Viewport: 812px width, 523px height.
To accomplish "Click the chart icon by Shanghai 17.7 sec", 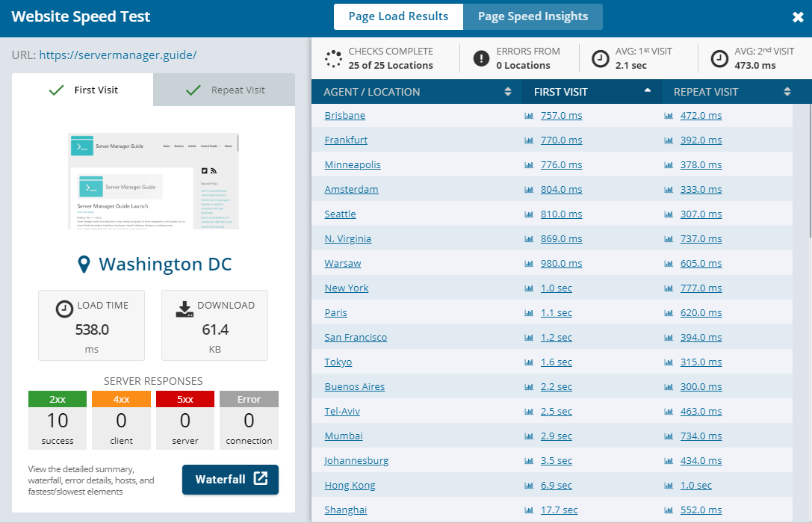I will pyautogui.click(x=529, y=510).
